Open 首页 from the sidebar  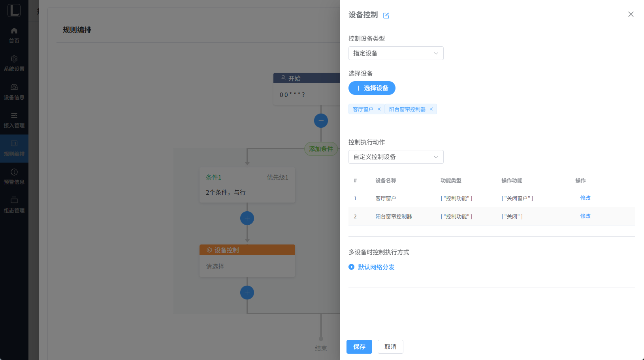14,35
